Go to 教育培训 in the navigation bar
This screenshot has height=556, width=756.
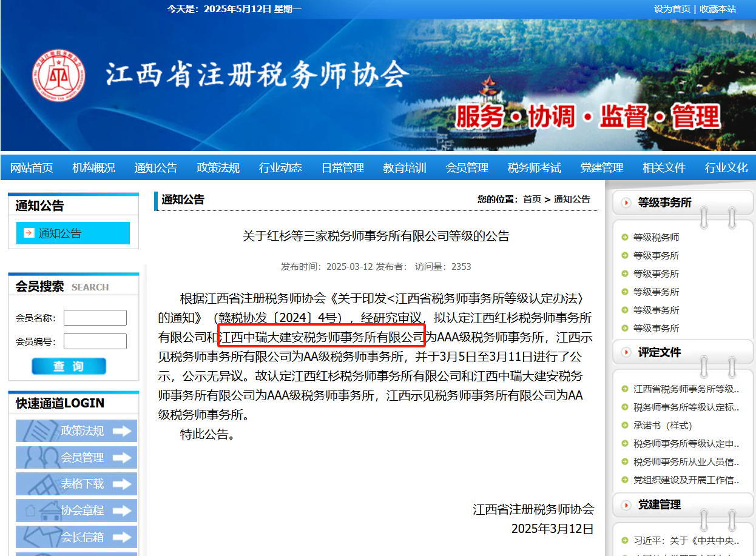405,168
